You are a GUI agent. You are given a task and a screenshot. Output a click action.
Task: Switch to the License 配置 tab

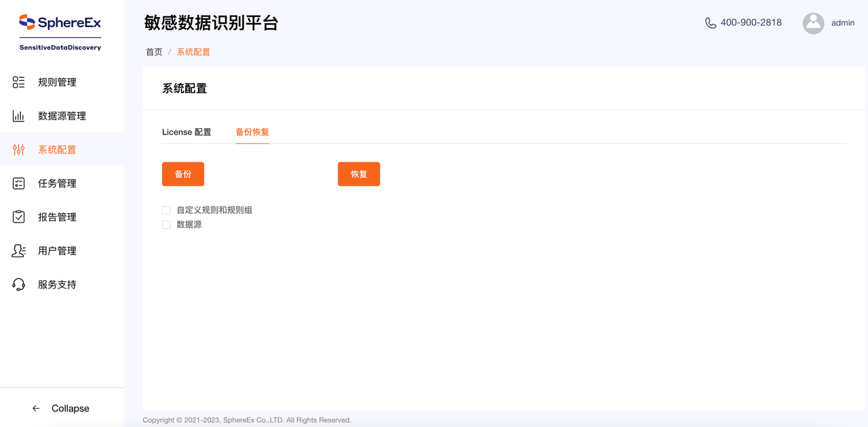(186, 132)
